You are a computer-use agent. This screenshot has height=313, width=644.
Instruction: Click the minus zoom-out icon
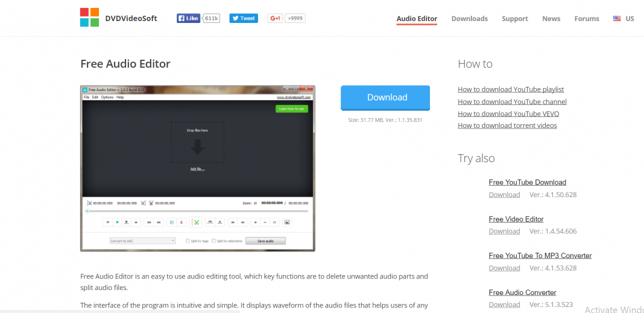[265, 222]
